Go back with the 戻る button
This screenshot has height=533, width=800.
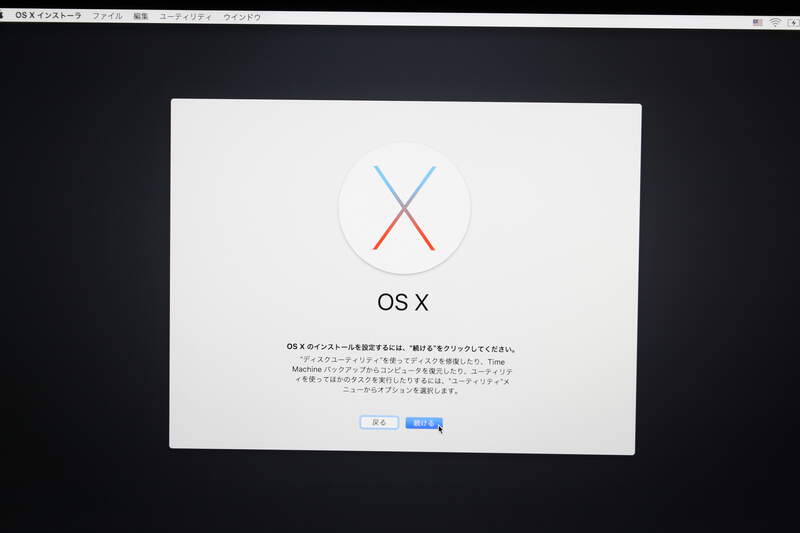(x=379, y=423)
